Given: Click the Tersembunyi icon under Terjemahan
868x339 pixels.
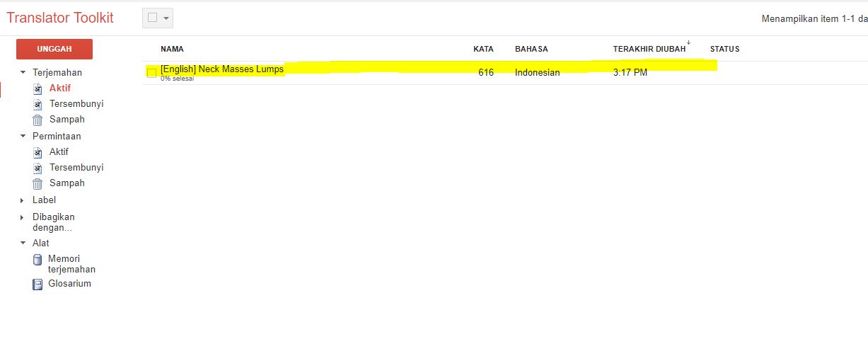Looking at the screenshot, I should click(x=37, y=104).
